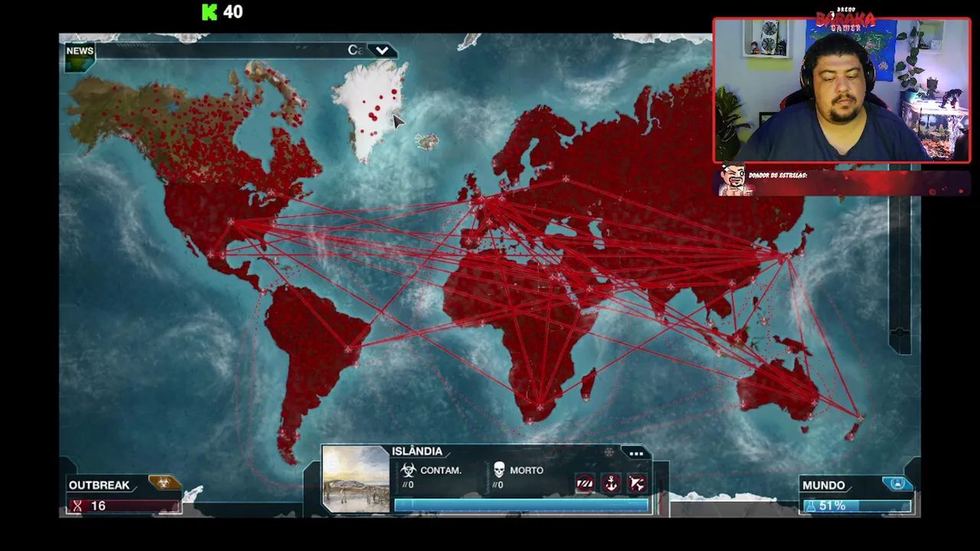Select Iceland island on the map
The width and height of the screenshot is (980, 551).
point(426,142)
